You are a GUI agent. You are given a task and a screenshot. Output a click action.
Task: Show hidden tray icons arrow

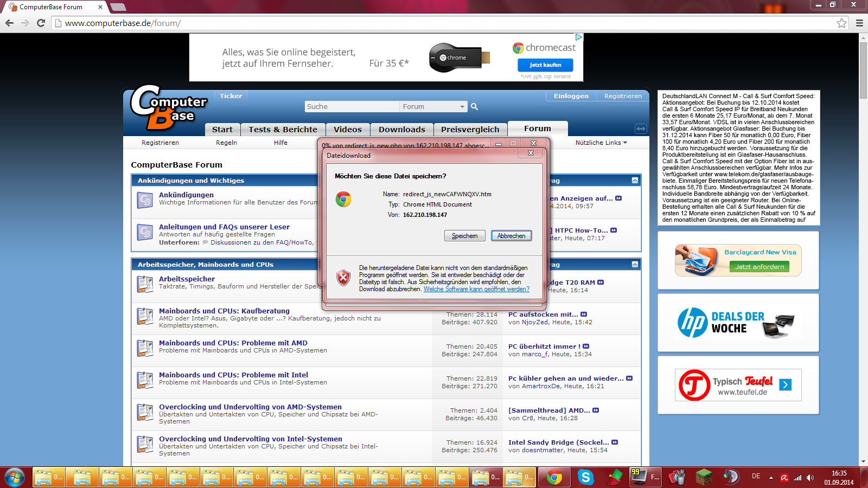tap(771, 478)
